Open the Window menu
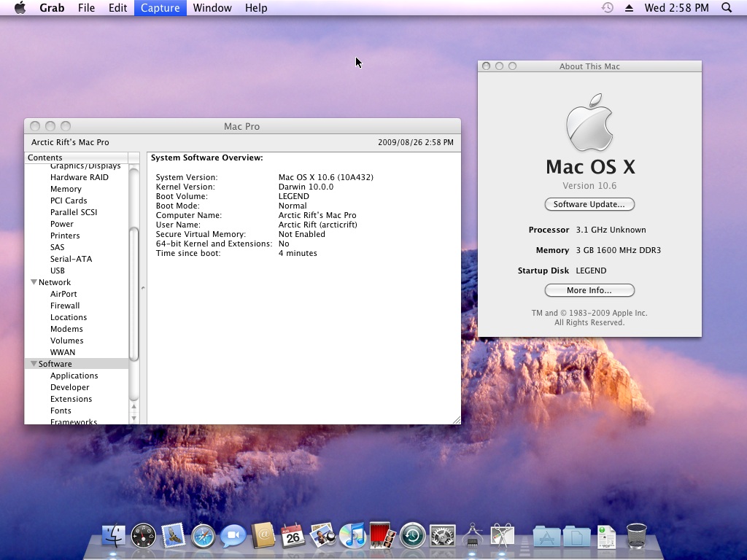747x560 pixels. [212, 8]
